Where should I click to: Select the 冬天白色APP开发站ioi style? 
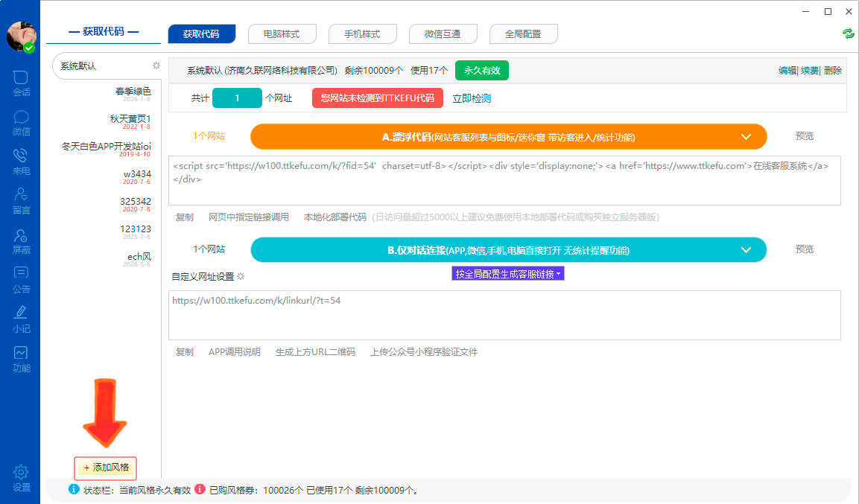[x=107, y=146]
